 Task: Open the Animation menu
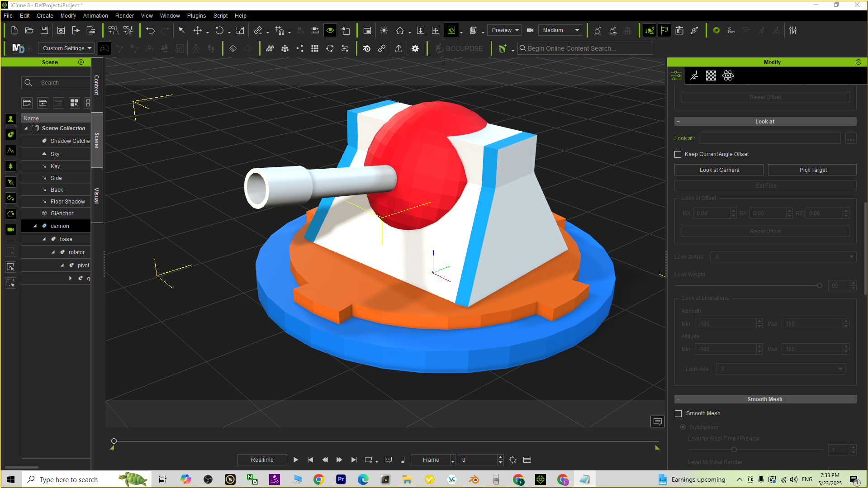click(x=95, y=15)
